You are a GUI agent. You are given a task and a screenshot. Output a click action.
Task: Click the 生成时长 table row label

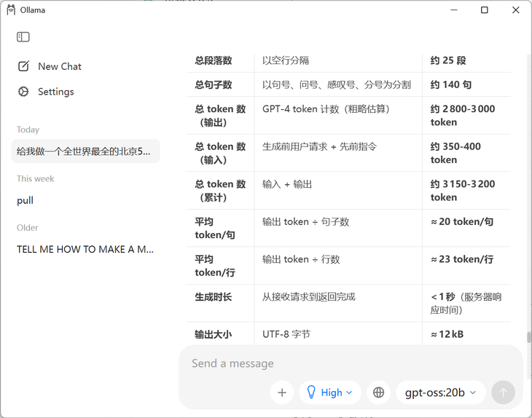click(x=213, y=297)
